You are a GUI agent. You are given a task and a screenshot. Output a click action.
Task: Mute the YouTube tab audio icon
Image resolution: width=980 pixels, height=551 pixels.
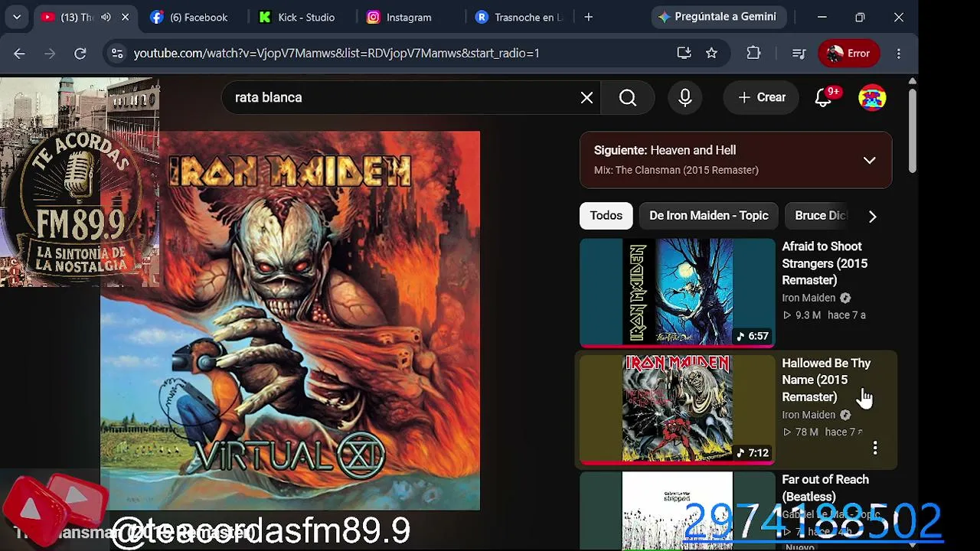(106, 17)
